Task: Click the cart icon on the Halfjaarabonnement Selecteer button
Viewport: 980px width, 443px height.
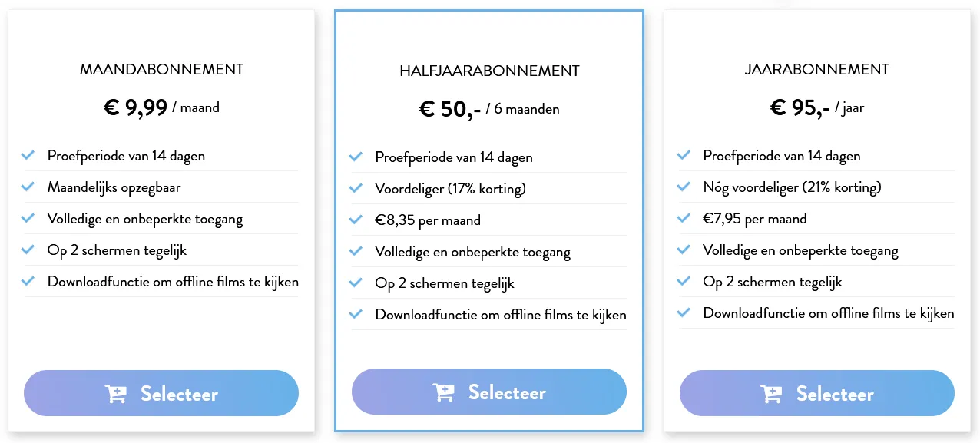Action: 443,392
